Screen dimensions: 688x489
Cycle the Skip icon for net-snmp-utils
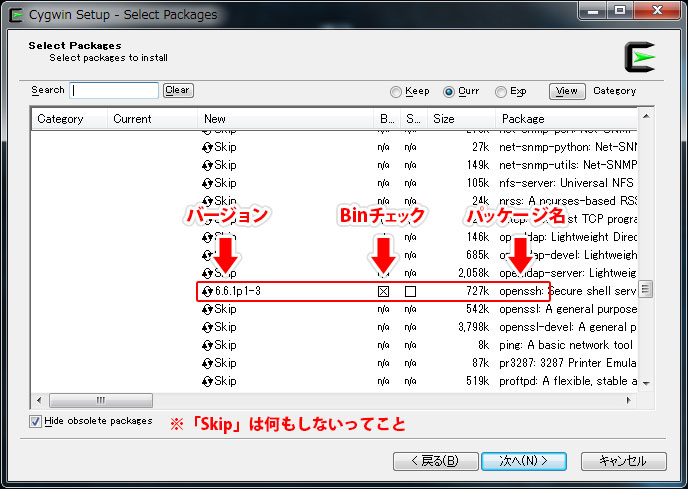tap(207, 165)
